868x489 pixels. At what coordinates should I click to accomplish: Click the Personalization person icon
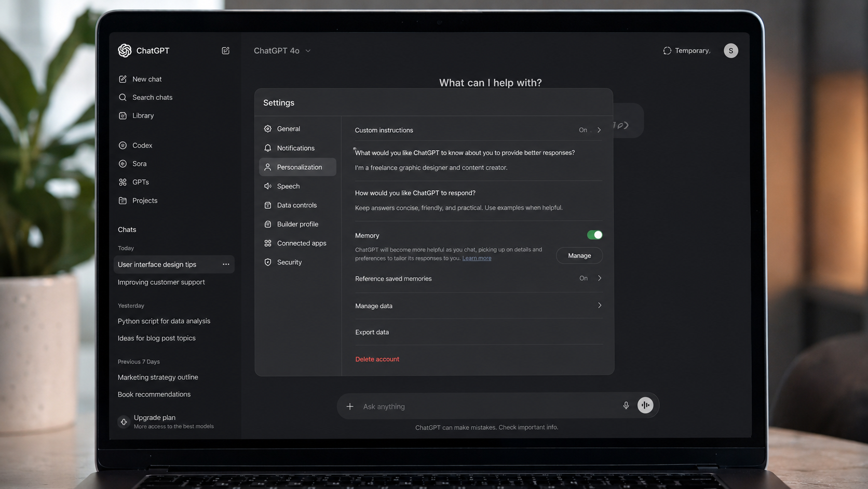268,167
